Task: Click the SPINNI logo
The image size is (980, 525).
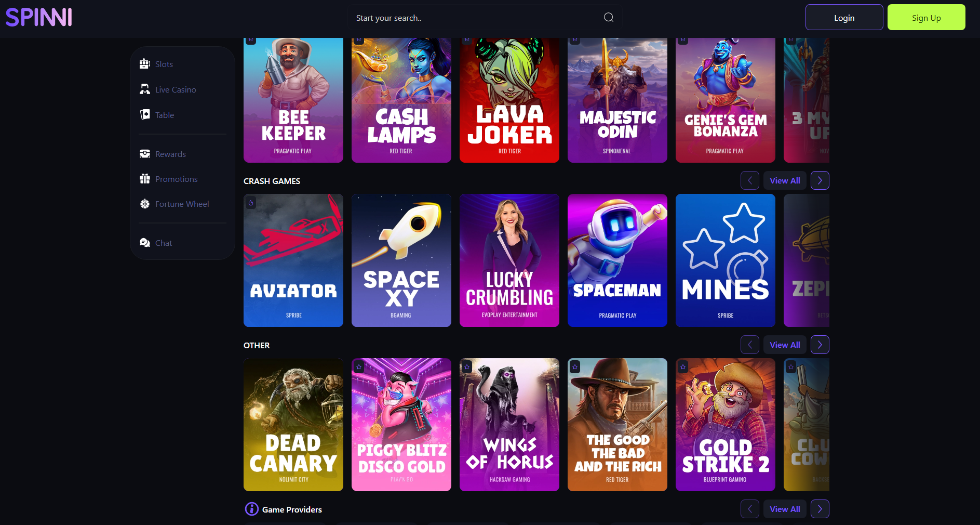Action: (39, 17)
